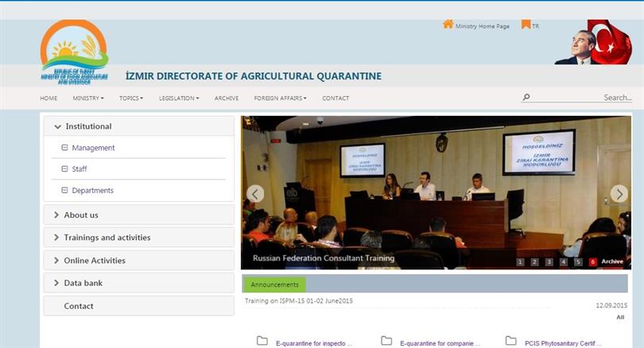Advance carousel with right arrow
The height and width of the screenshot is (348, 644).
pyautogui.click(x=619, y=194)
